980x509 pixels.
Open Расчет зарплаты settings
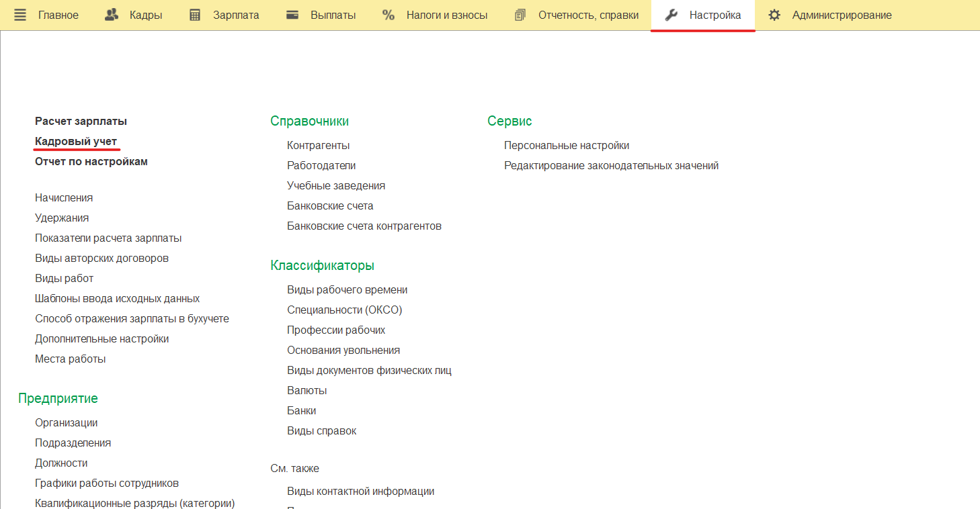pos(81,122)
